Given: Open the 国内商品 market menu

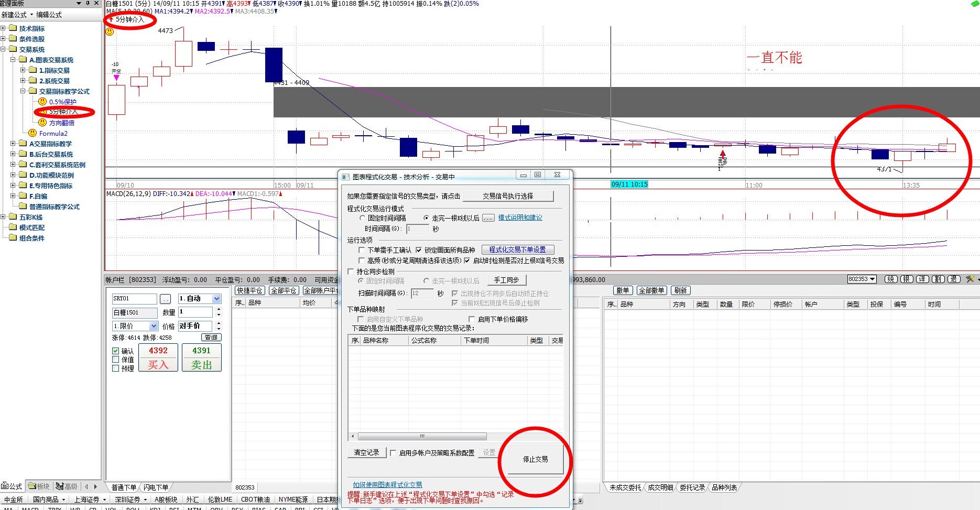Looking at the screenshot, I should click(x=49, y=500).
